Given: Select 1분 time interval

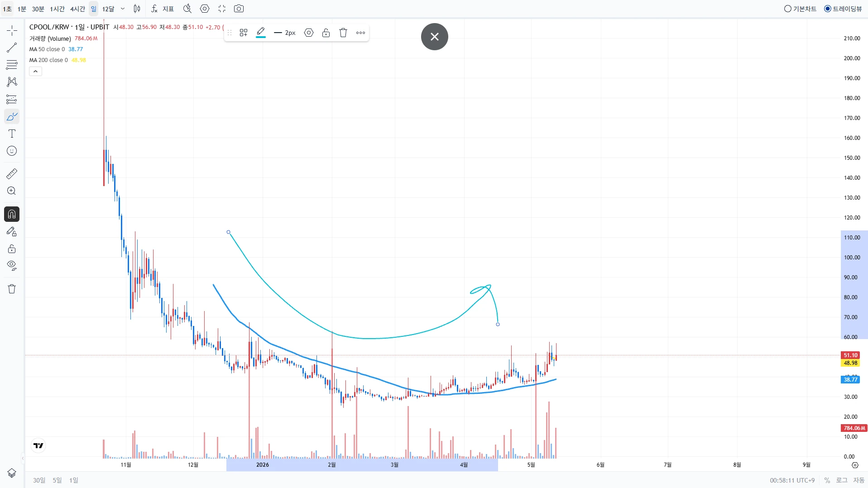Looking at the screenshot, I should 22,9.
